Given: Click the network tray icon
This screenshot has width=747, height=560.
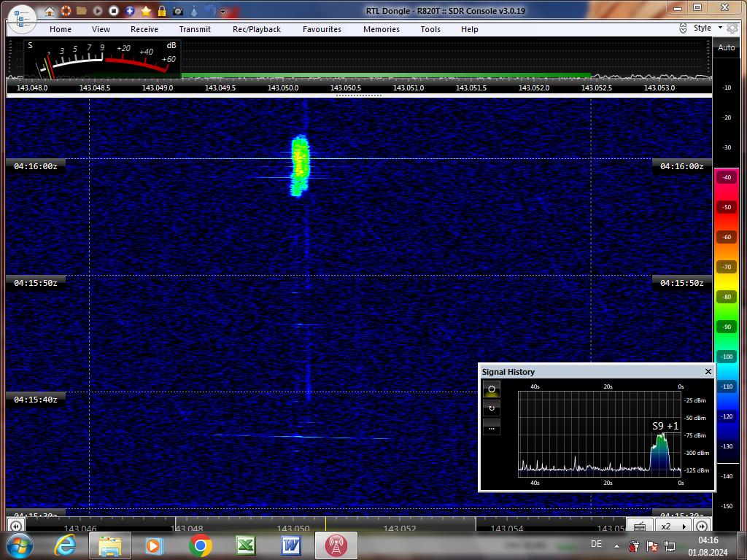Looking at the screenshot, I should [x=670, y=546].
